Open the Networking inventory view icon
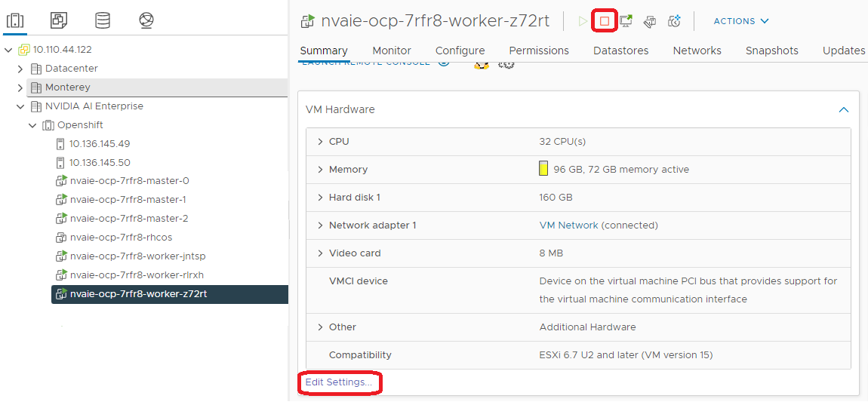Viewport: 868px width, 408px height. click(x=146, y=20)
